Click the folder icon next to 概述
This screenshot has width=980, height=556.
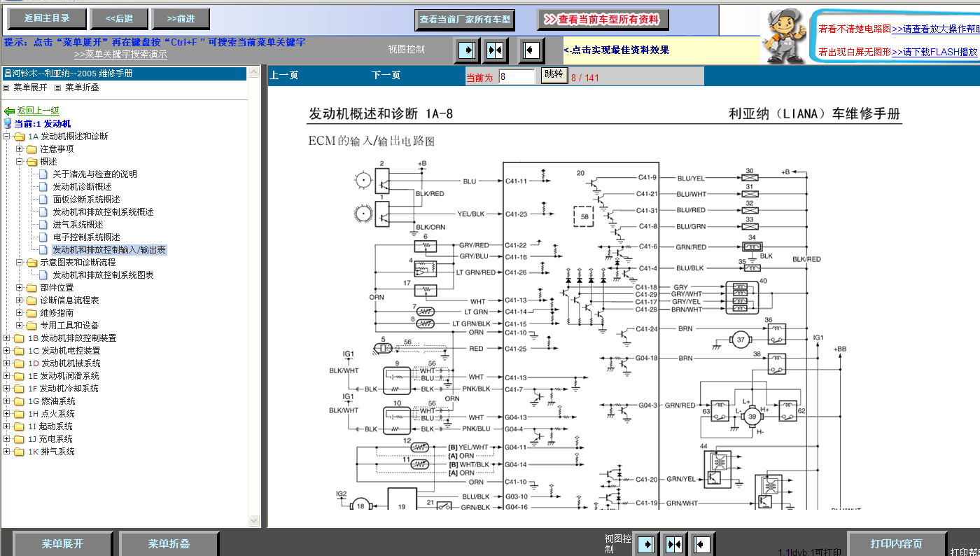point(31,162)
